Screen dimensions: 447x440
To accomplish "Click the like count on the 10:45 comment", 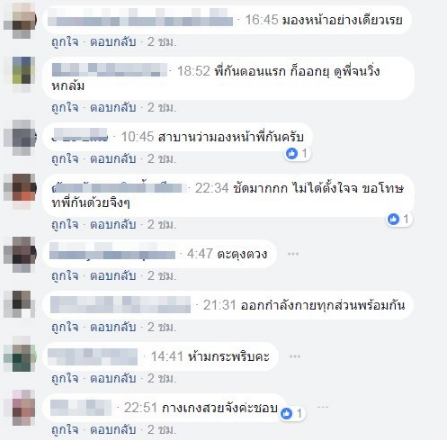I will click(305, 153).
